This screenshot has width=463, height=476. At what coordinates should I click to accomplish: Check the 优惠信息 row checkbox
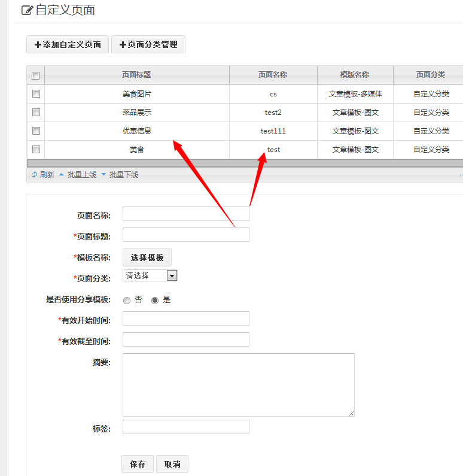[36, 131]
